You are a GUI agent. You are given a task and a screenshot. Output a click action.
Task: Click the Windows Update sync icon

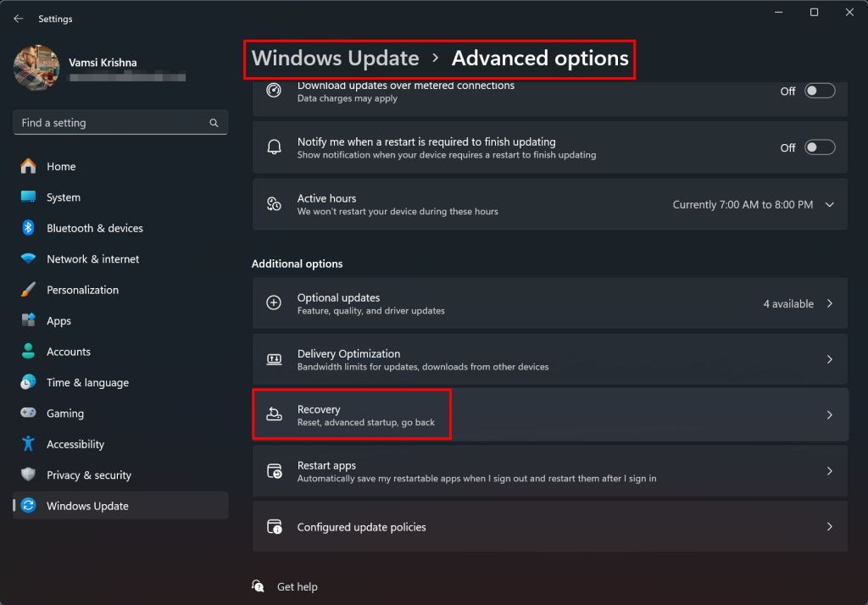pyautogui.click(x=28, y=505)
